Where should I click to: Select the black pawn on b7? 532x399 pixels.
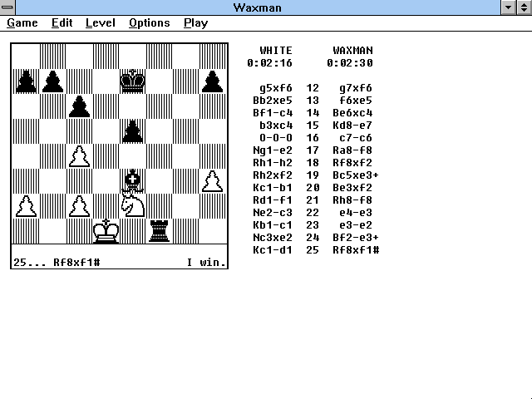52,81
